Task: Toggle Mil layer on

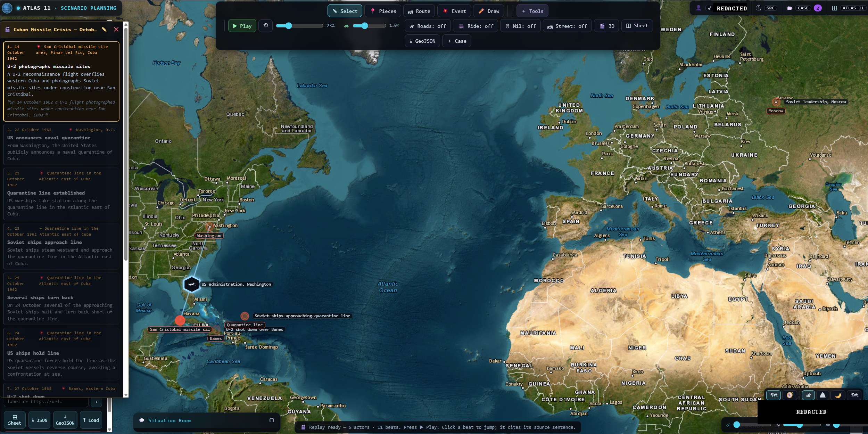Action: 520,26
